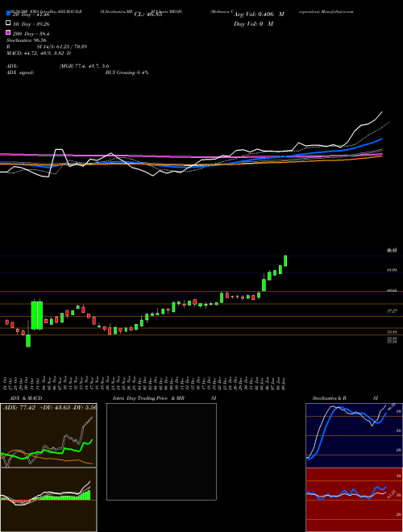Click the 'Avg Vol: 0.406 M' label
The height and width of the screenshot is (532, 403).
pos(259,15)
